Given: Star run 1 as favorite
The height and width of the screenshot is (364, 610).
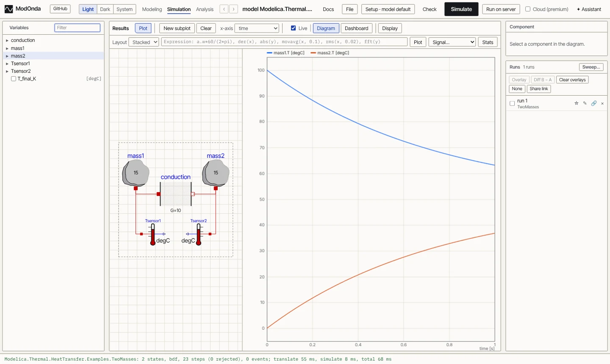Looking at the screenshot, I should point(576,103).
